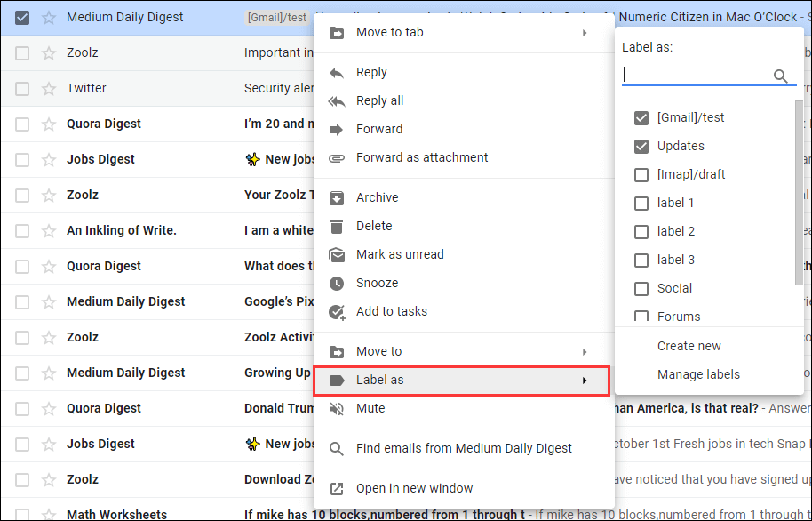Click the Delete trash icon

337,226
